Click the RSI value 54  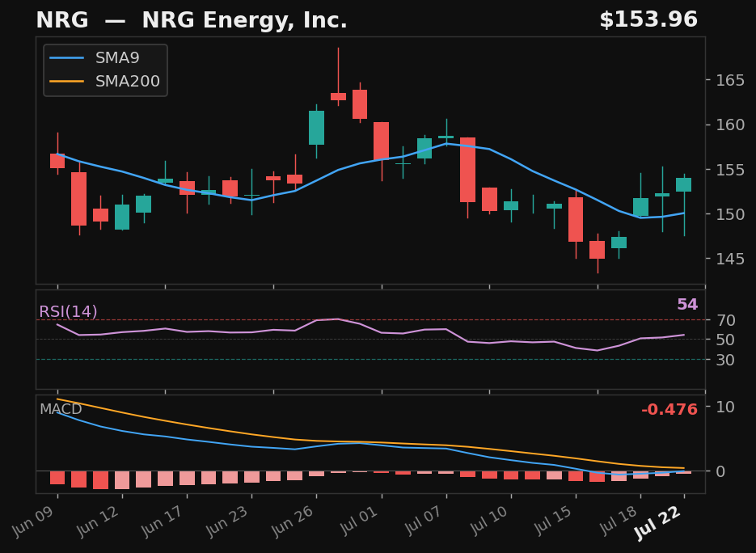687,304
